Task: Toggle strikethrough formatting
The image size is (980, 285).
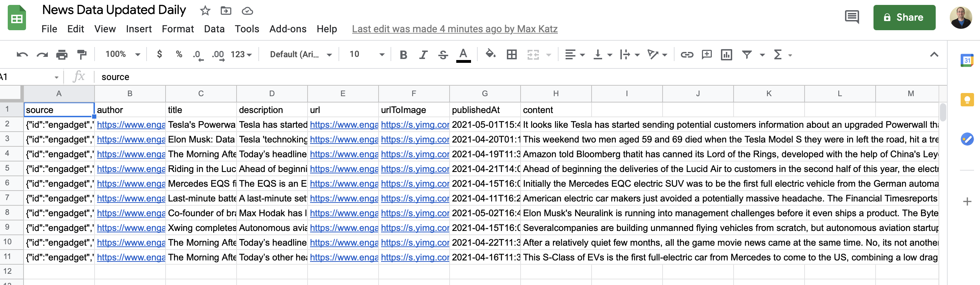Action: 443,55
